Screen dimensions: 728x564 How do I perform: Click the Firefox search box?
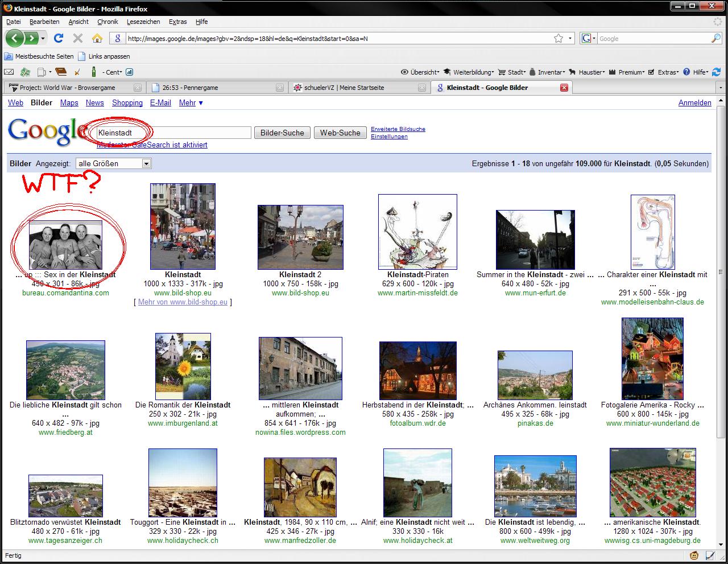click(x=653, y=38)
